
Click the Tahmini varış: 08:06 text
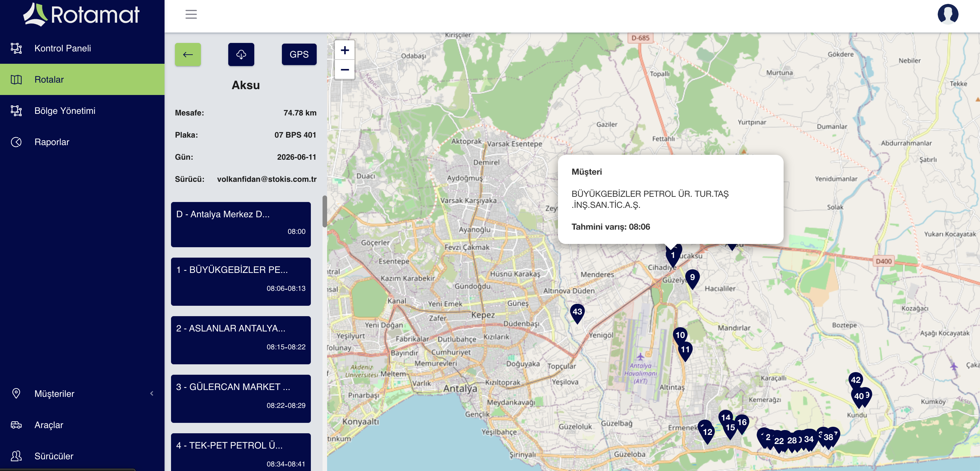(611, 227)
